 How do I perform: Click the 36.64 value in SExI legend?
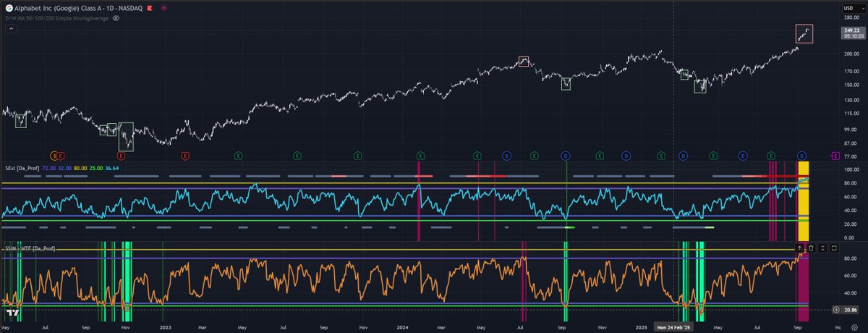click(x=112, y=167)
